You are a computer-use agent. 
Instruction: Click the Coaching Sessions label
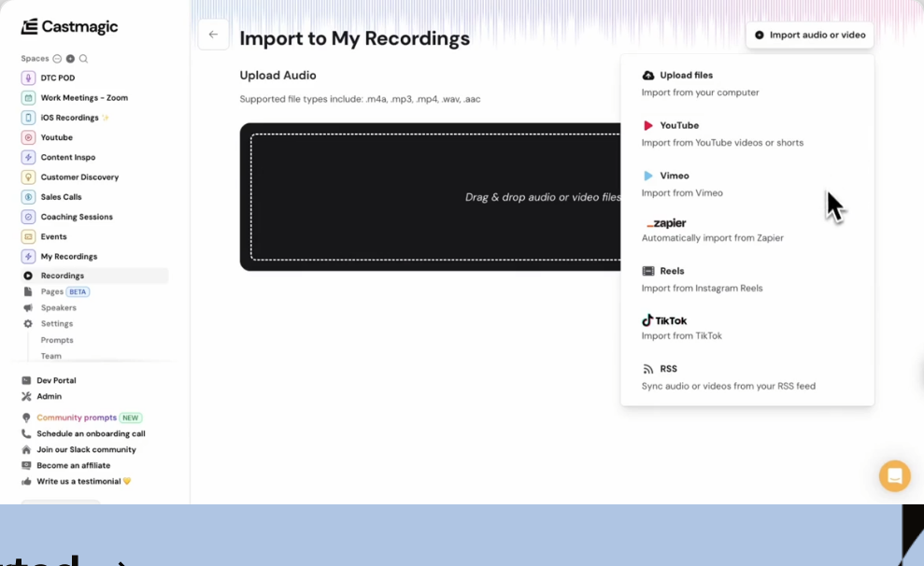77,217
